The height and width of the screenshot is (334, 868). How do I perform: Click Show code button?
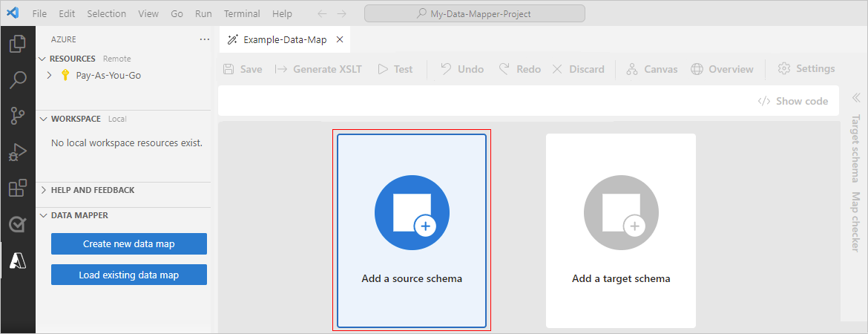pos(793,101)
